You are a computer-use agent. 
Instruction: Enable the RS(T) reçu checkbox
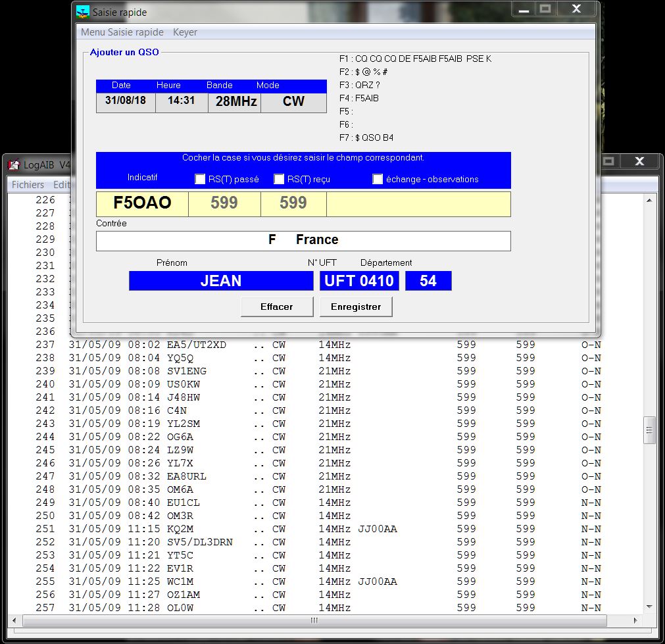point(279,179)
